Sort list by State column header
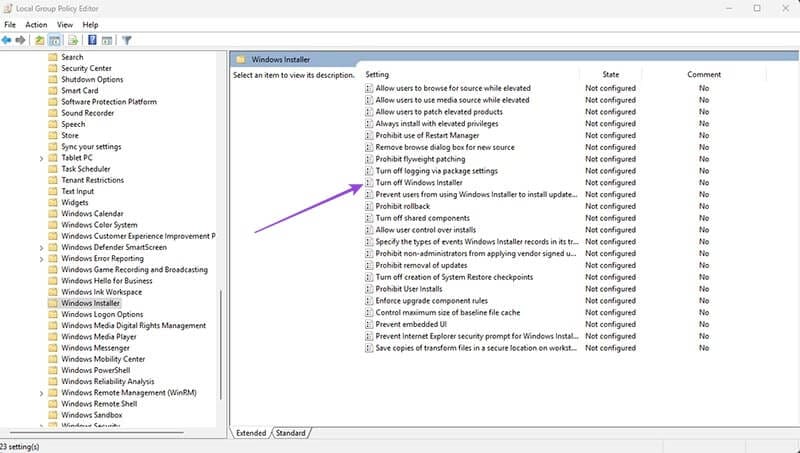 coord(611,75)
